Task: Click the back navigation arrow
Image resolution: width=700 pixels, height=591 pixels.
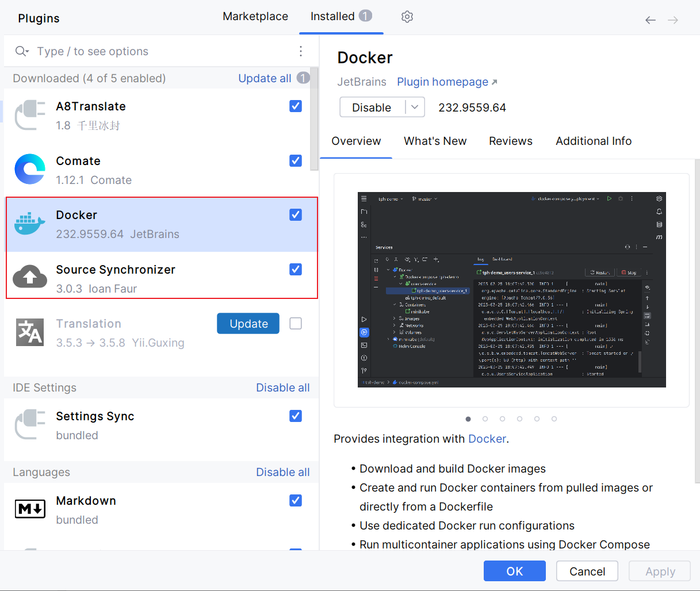Action: [651, 20]
